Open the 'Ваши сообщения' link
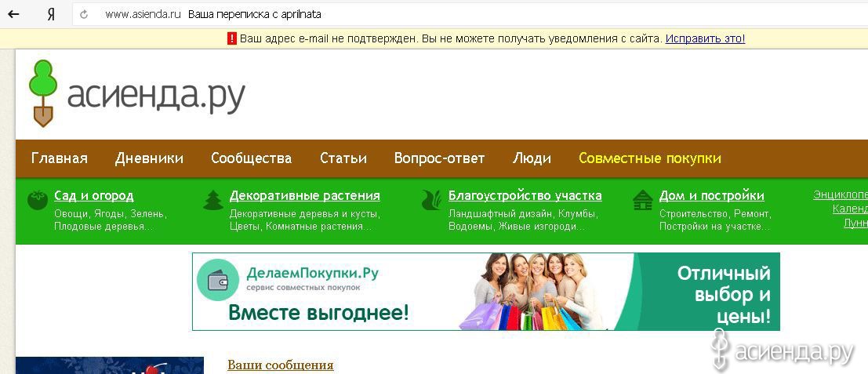 point(281,365)
